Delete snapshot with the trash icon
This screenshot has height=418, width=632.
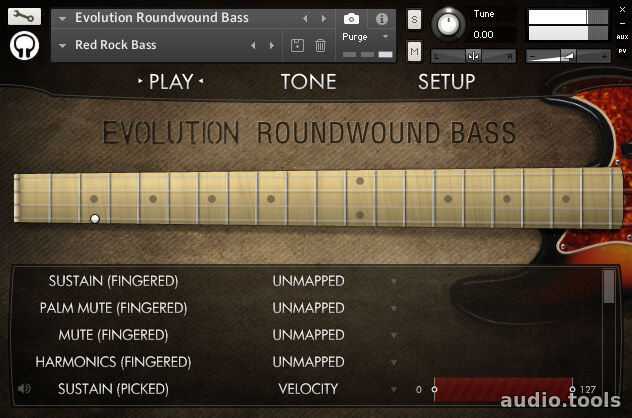(320, 45)
